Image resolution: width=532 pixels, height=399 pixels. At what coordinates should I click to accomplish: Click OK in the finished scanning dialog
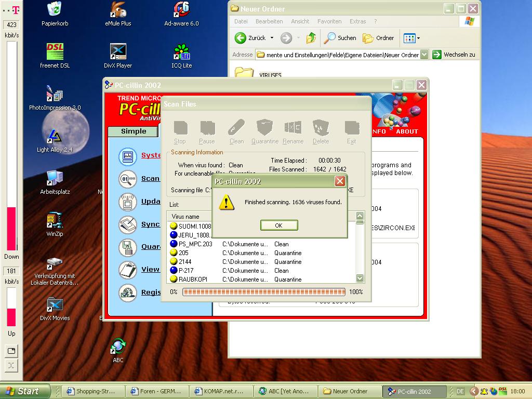pyautogui.click(x=279, y=225)
